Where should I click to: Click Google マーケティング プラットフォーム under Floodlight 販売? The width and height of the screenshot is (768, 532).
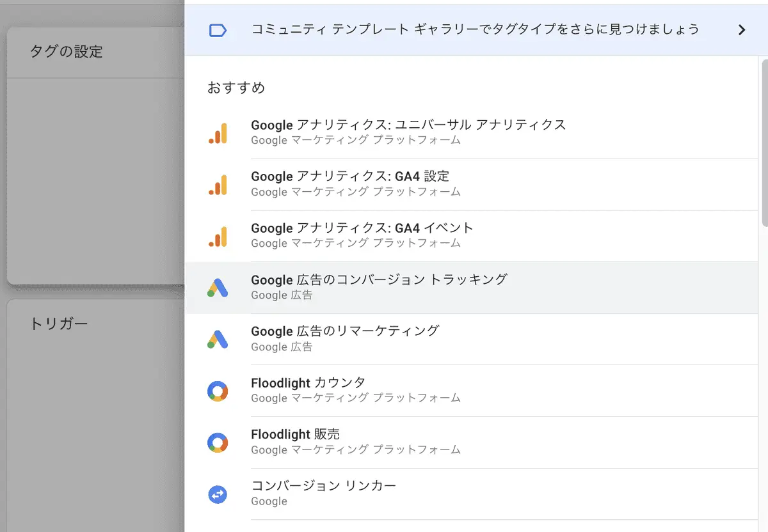356,450
